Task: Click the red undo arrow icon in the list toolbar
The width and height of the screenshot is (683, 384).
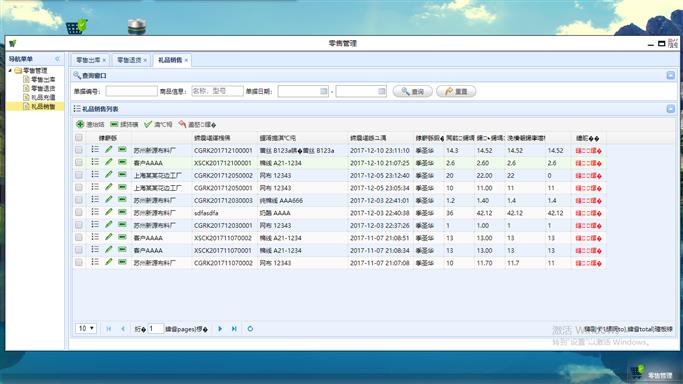Action: click(182, 125)
